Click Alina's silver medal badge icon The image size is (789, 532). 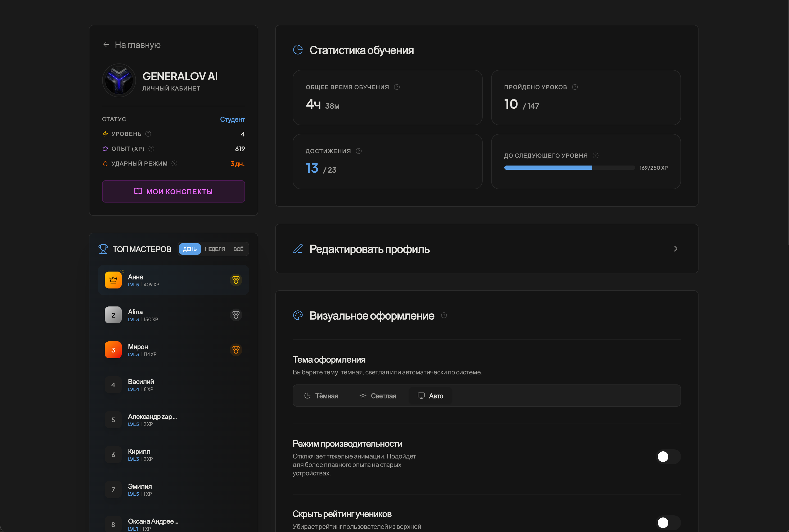point(235,315)
